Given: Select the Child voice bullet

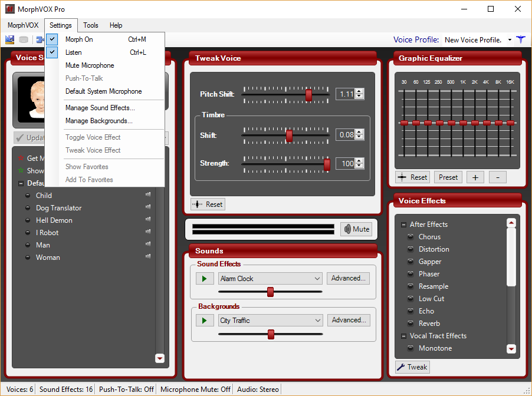Looking at the screenshot, I should click(28, 196).
